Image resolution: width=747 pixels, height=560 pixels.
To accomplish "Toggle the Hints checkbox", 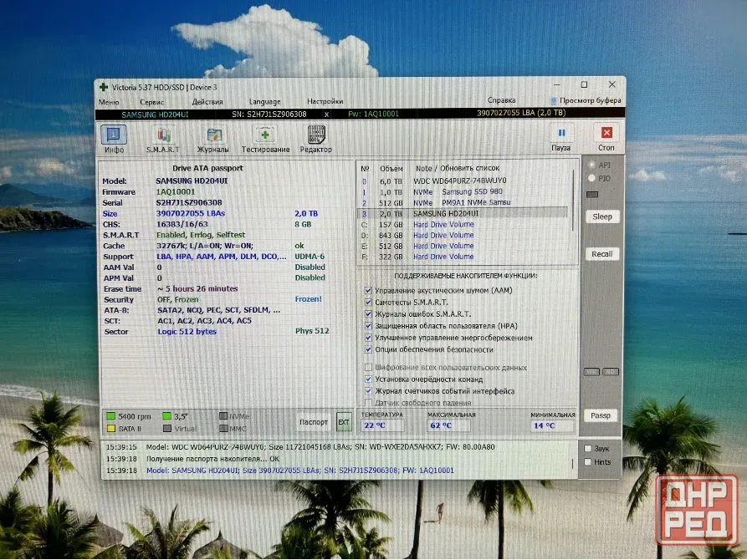I will (x=588, y=462).
